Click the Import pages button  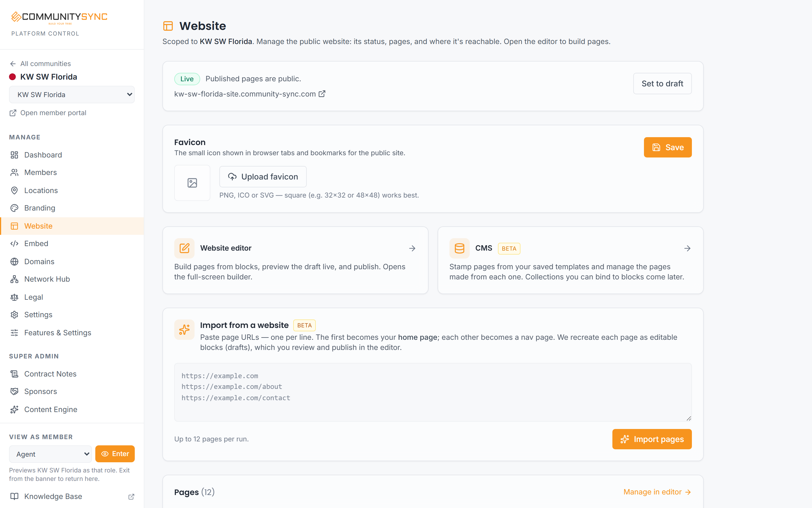(652, 439)
